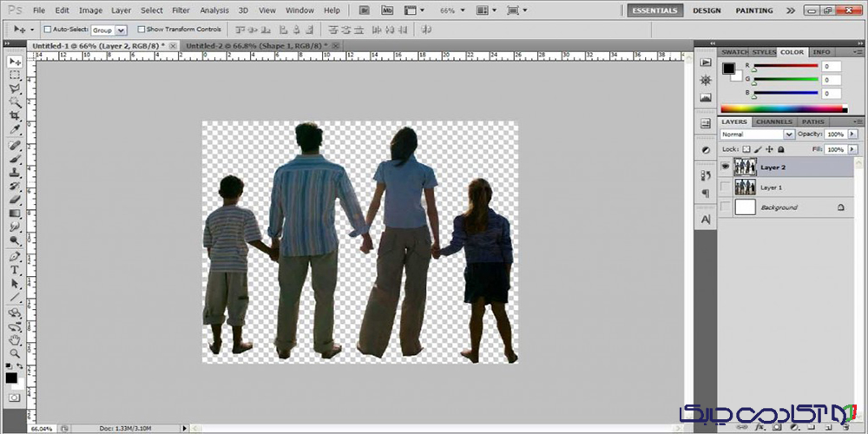Toggle Quick Mask mode icon
Viewport: 868px width, 434px height.
tap(14, 398)
